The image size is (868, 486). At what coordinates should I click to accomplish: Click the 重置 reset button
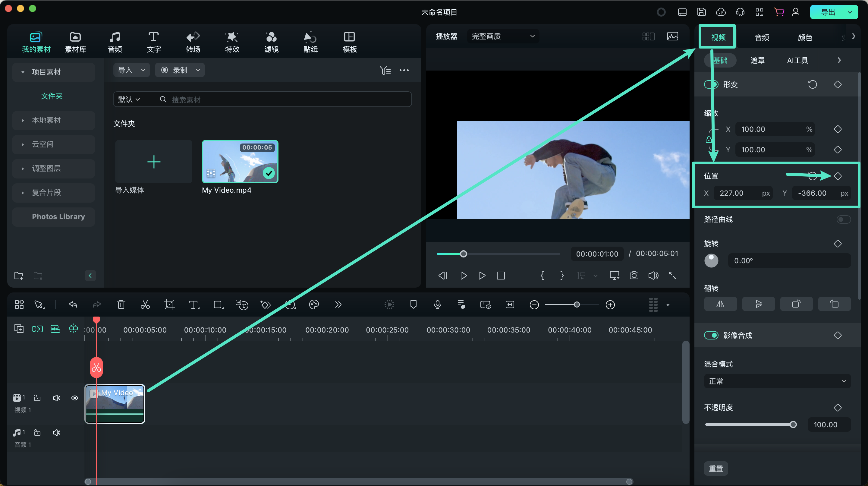[716, 469]
